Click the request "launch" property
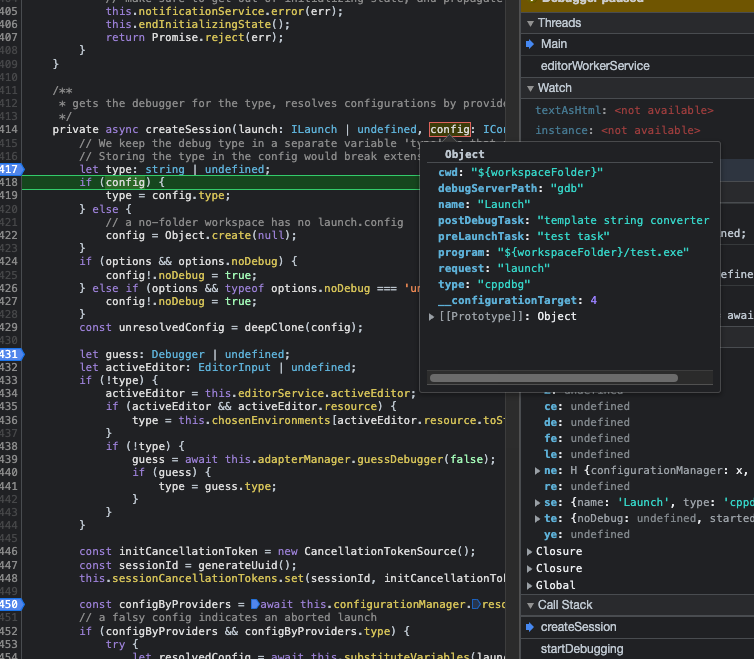The image size is (754, 659). tap(494, 268)
